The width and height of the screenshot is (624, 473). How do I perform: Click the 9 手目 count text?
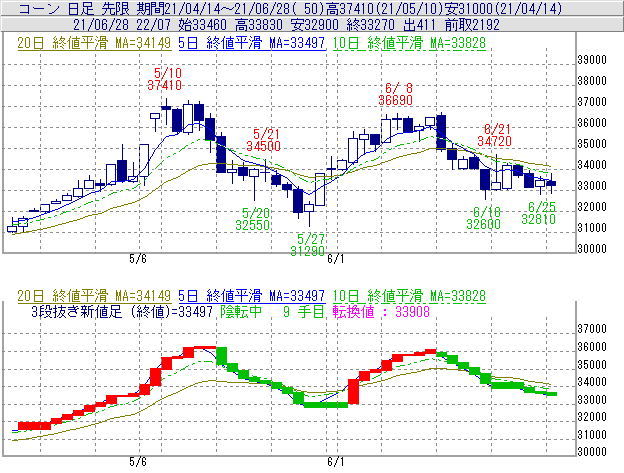tap(304, 311)
